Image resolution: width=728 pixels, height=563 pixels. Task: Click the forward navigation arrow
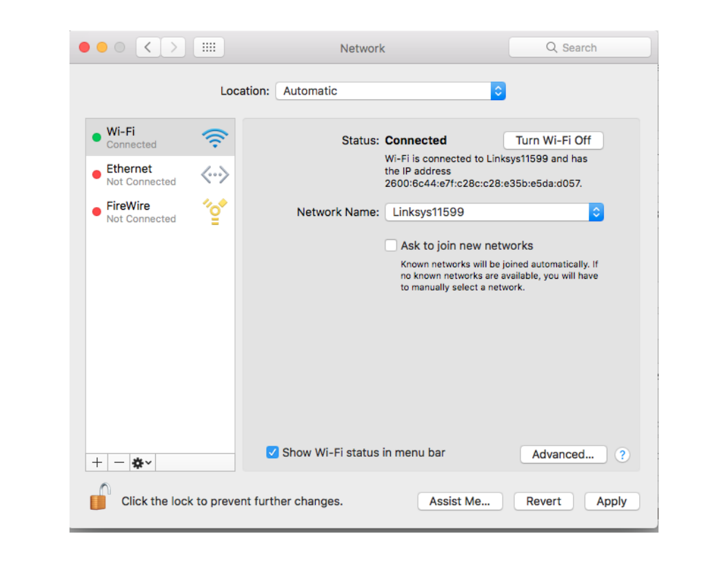(x=174, y=48)
